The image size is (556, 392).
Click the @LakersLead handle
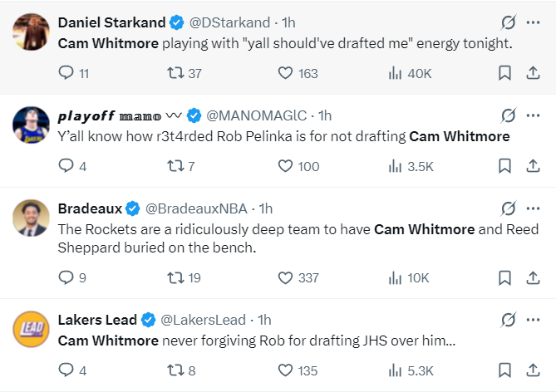coord(203,320)
